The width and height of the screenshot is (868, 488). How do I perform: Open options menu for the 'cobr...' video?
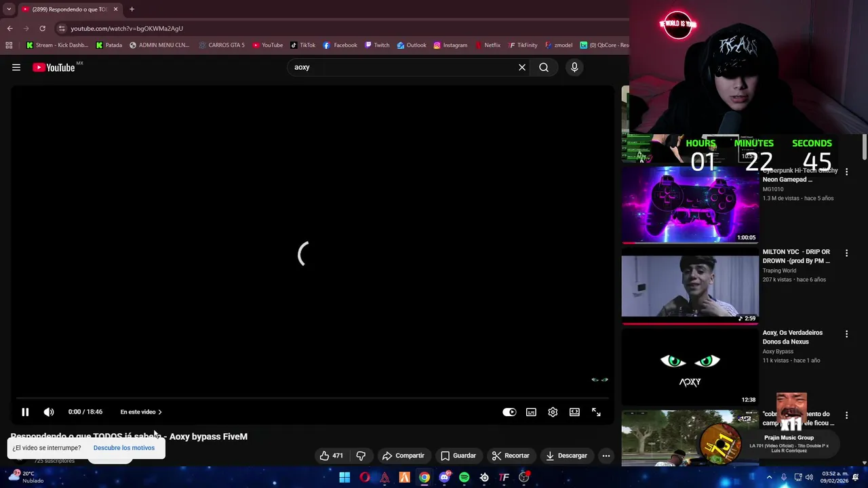coord(846,415)
